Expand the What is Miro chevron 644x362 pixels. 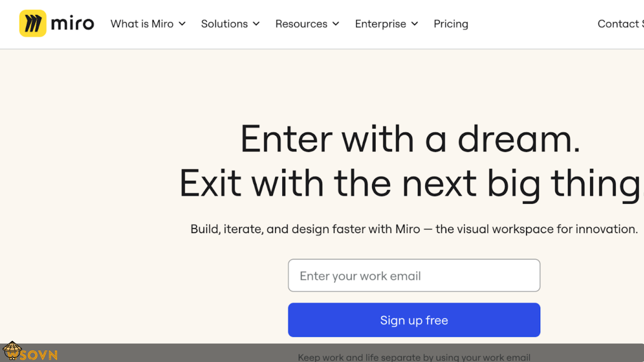point(182,24)
